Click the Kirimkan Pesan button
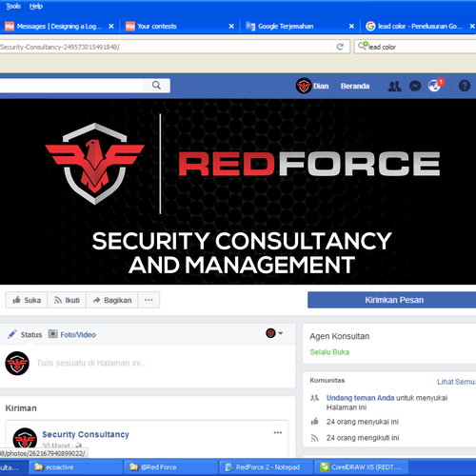Image resolution: width=476 pixels, height=476 pixels. 393,300
